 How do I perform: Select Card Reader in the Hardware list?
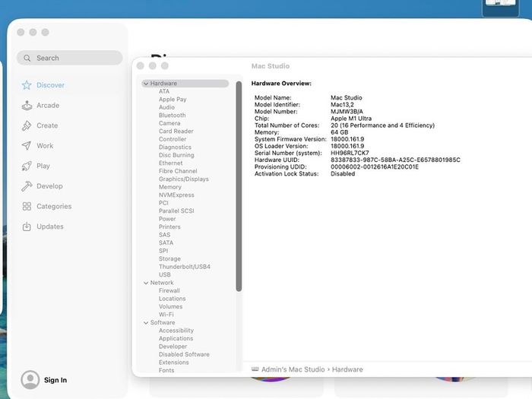(x=176, y=131)
